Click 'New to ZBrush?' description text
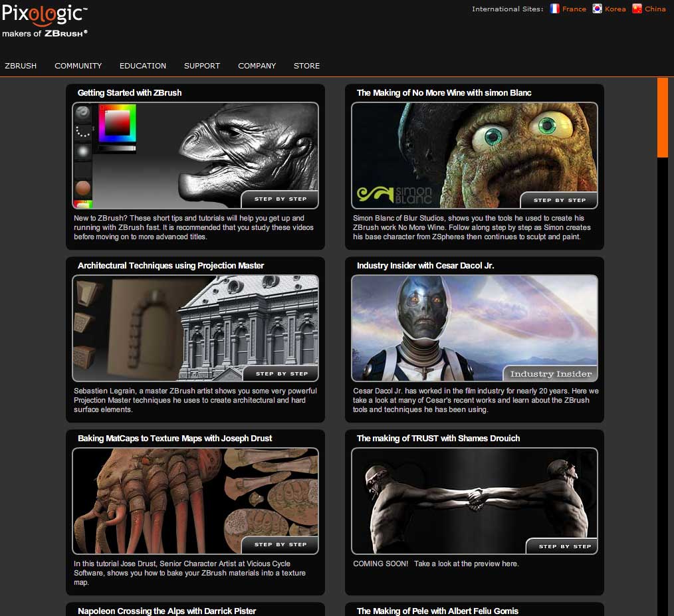 (x=194, y=227)
